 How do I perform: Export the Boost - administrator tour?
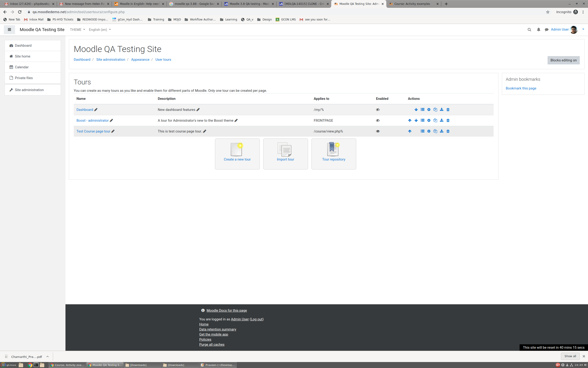tap(441, 121)
